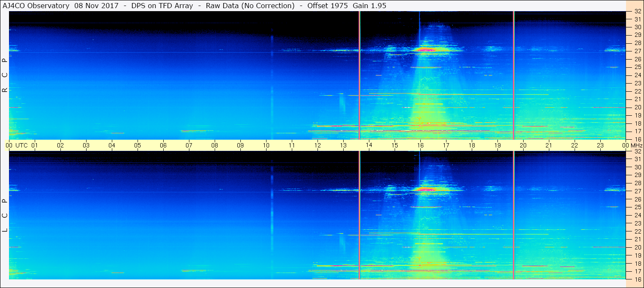
Task: Select hour '10' on the UTC time axis
Action: (266, 145)
